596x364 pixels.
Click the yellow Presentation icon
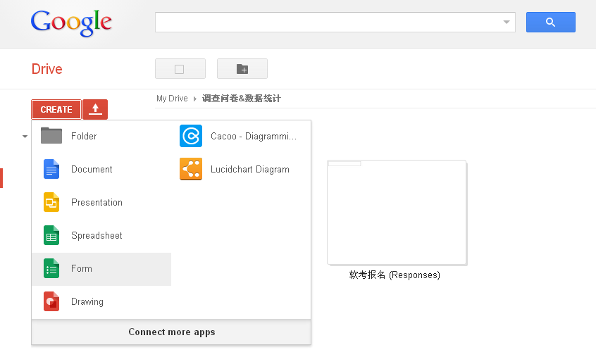click(x=51, y=202)
